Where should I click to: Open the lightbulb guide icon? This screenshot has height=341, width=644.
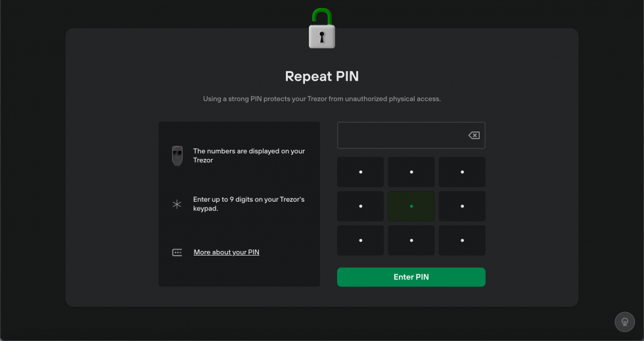pos(625,322)
